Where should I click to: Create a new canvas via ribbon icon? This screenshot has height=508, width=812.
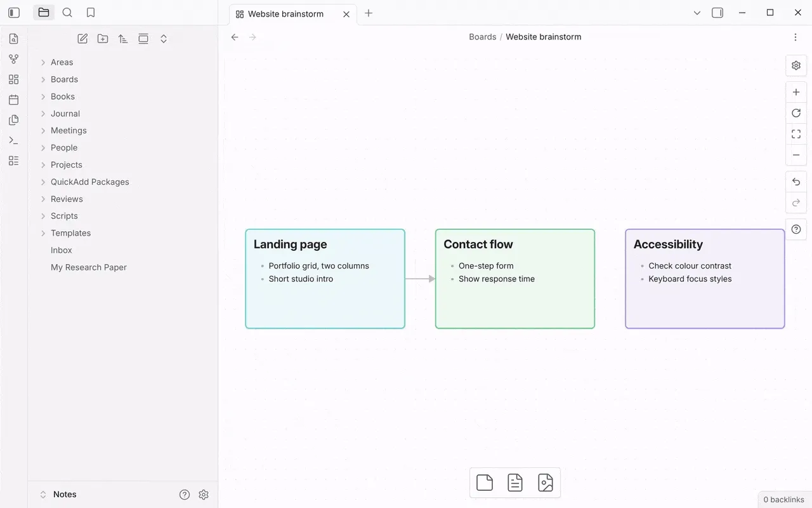point(14,79)
